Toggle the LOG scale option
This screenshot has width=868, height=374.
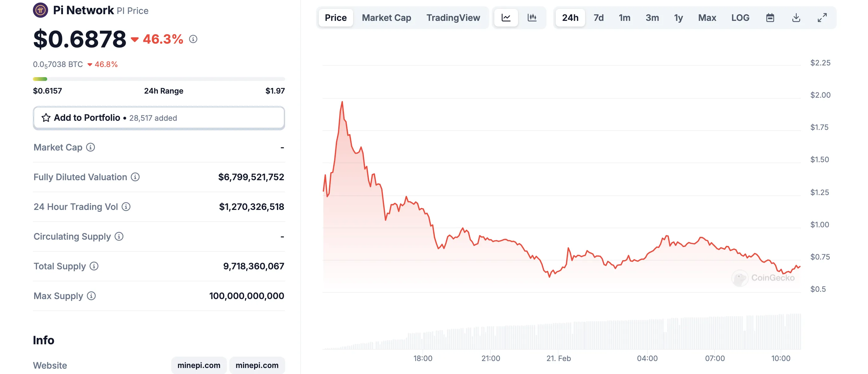740,17
